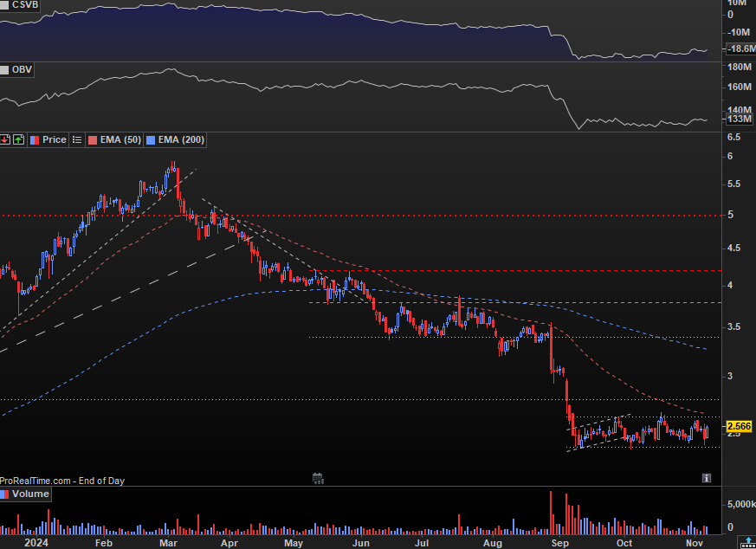Open the OBV indicator label settings
756x549 pixels.
[x=23, y=70]
